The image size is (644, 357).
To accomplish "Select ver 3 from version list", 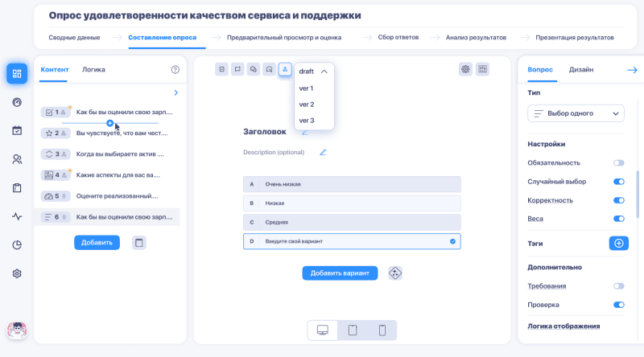I will (307, 121).
